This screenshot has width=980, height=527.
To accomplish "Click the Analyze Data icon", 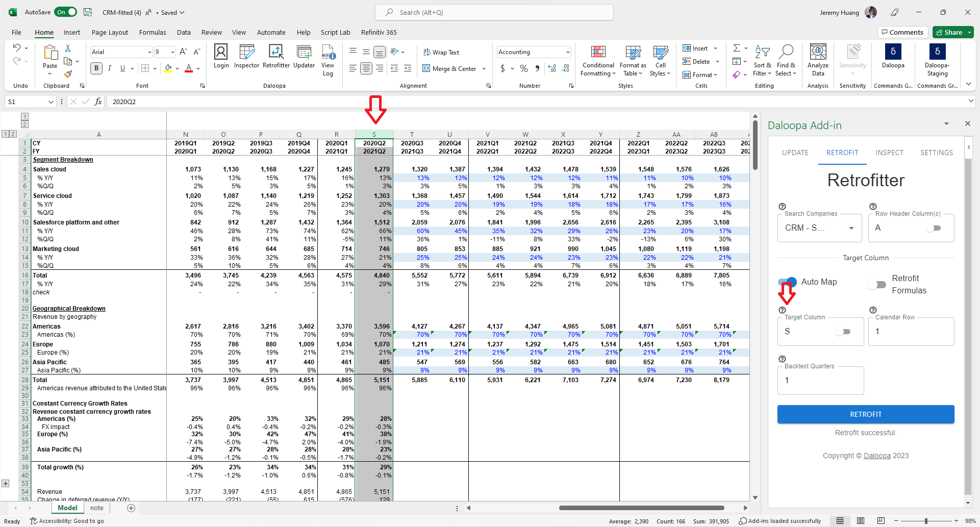I will (818, 60).
